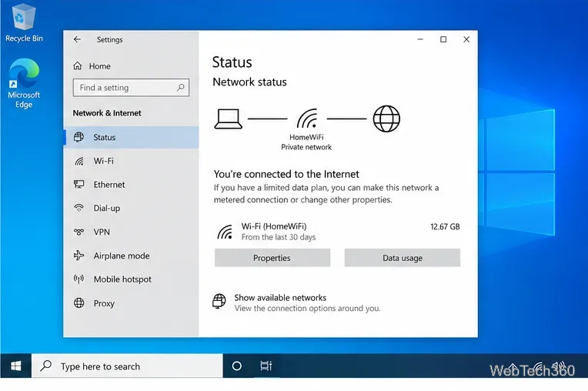This screenshot has height=391, width=588.
Task: Click the Wi-Fi icon beside Wi-Fi (HomeWiFi)
Action: tap(225, 232)
